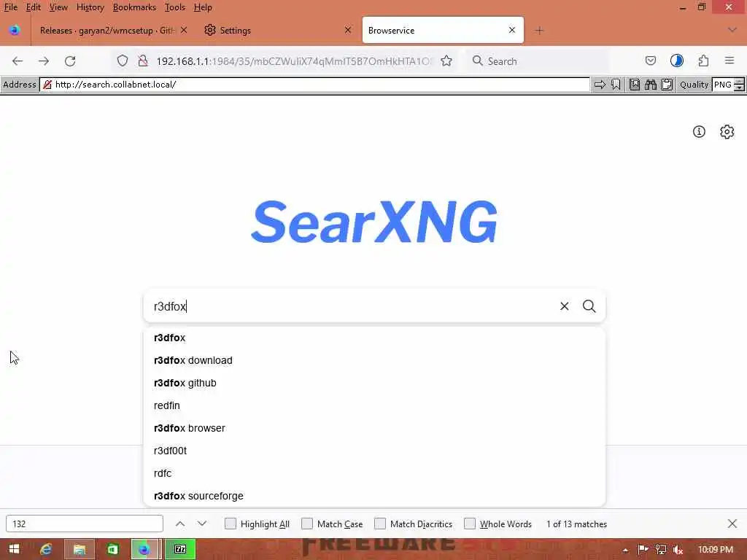The width and height of the screenshot is (747, 560).
Task: Go to previous find match
Action: click(x=179, y=524)
